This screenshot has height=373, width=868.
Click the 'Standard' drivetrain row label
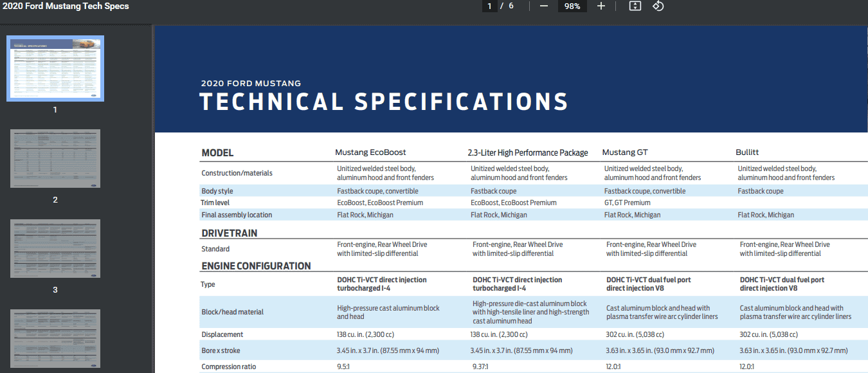(x=215, y=249)
